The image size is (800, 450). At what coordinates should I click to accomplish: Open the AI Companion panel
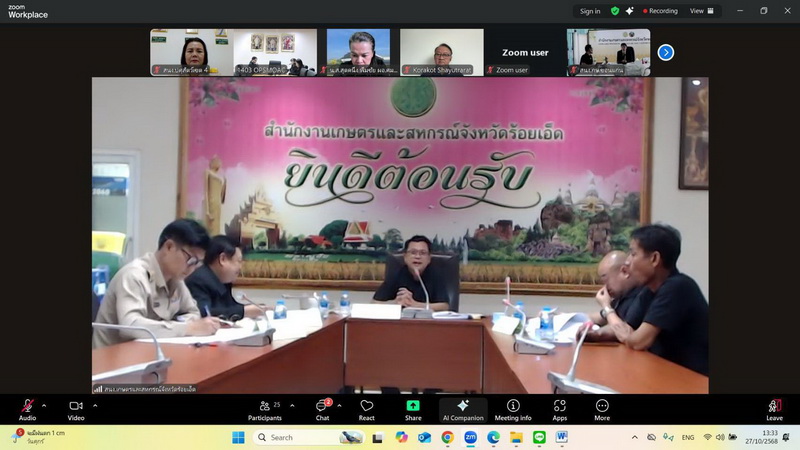point(463,408)
